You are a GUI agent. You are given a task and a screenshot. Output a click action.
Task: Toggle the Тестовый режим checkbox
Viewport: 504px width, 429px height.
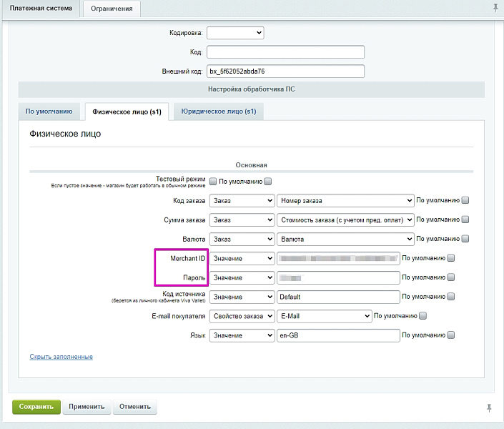[213, 182]
